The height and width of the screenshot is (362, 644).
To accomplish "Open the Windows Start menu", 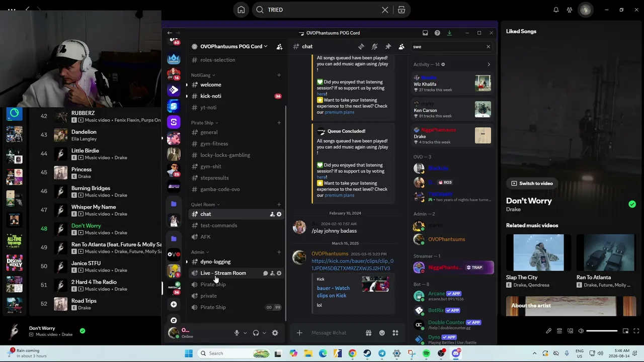I will pyautogui.click(x=189, y=353).
